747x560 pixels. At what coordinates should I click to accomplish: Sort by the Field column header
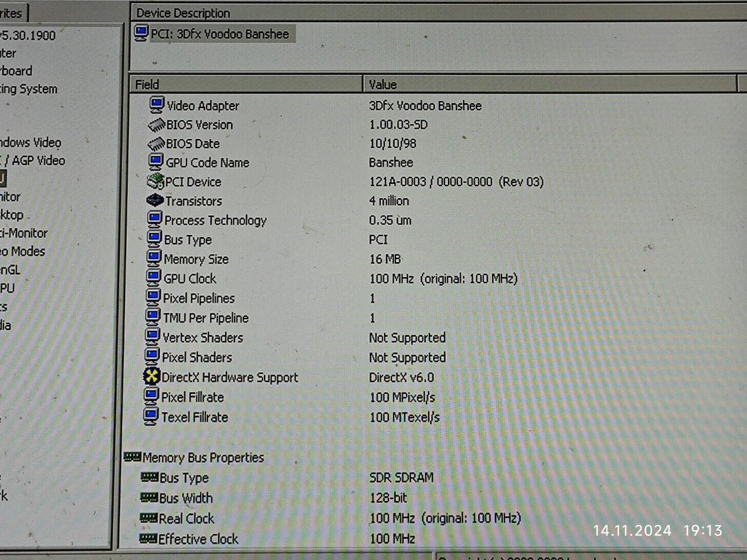coord(246,84)
